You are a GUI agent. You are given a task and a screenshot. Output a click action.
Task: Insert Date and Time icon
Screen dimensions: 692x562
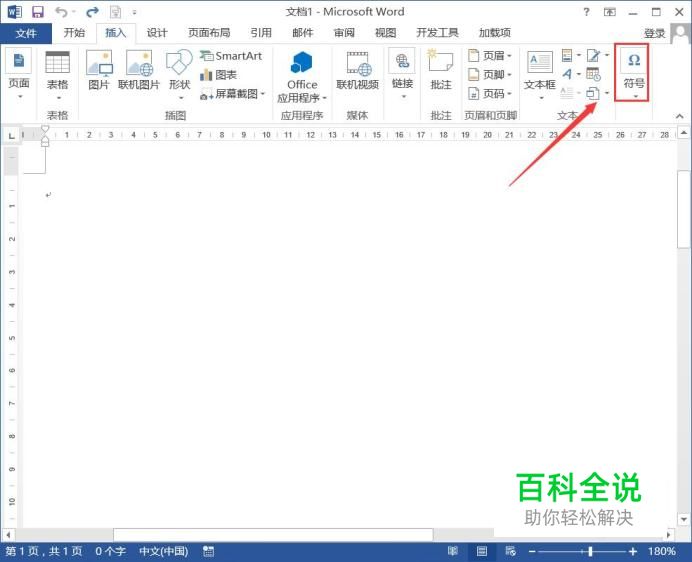coord(593,74)
